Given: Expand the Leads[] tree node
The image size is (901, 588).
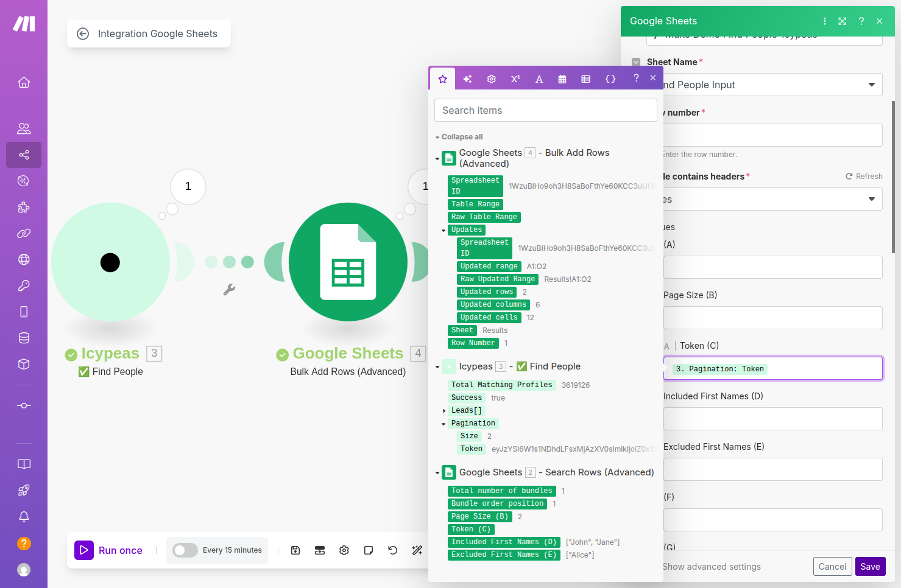Looking at the screenshot, I should click(443, 411).
